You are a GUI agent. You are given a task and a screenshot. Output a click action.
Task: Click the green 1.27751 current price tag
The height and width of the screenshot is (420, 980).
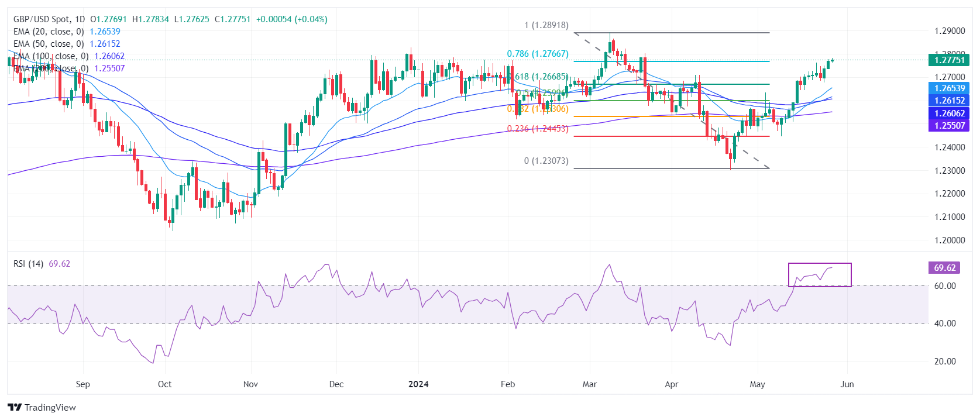[948, 60]
